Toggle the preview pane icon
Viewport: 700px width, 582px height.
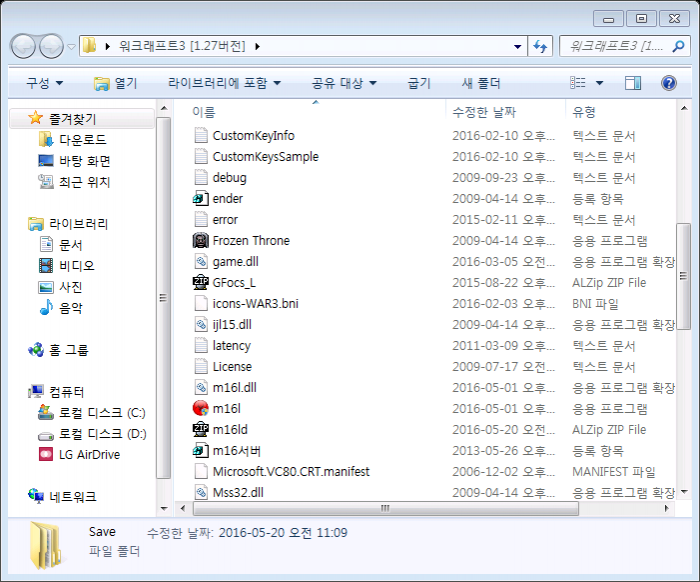pos(633,83)
